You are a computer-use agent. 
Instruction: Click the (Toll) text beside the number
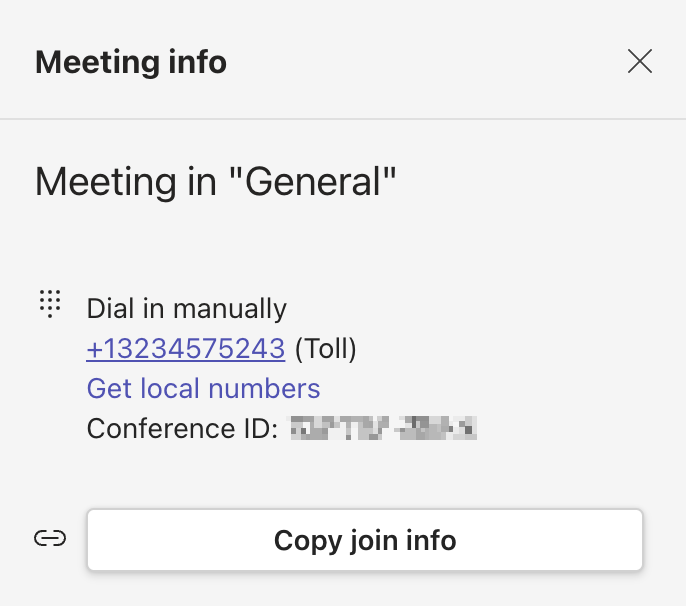326,349
